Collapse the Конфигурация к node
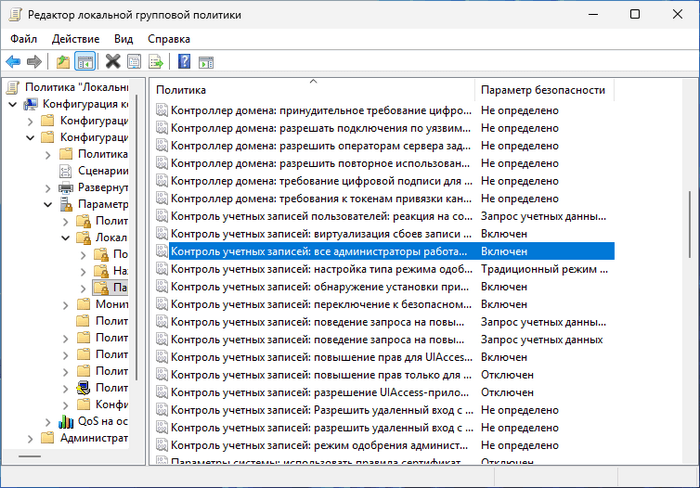 pyautogui.click(x=13, y=104)
